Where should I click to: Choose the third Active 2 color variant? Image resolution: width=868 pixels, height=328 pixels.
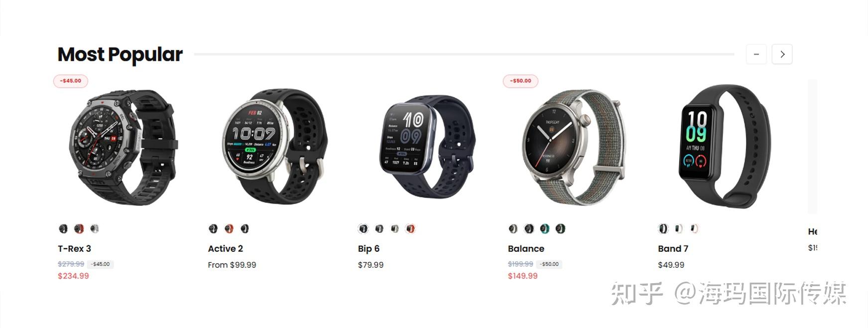pyautogui.click(x=245, y=229)
